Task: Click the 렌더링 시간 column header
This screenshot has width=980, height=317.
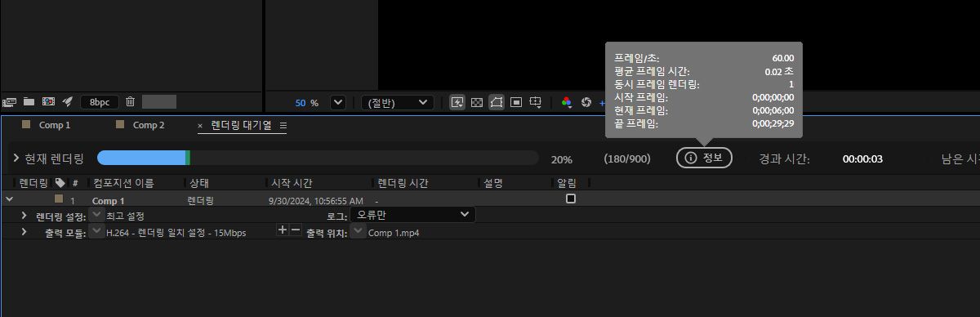Action: point(402,182)
